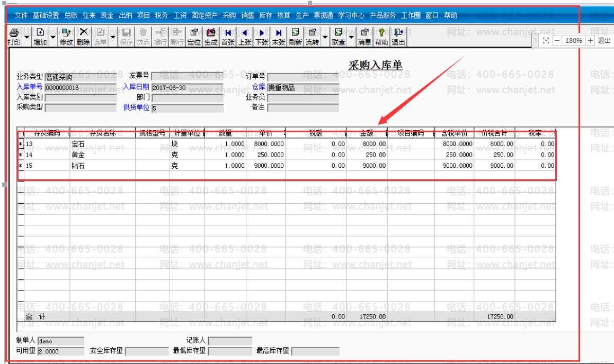This screenshot has width=614, height=364.
Task: Go to previous record with 上张
Action: click(x=245, y=37)
